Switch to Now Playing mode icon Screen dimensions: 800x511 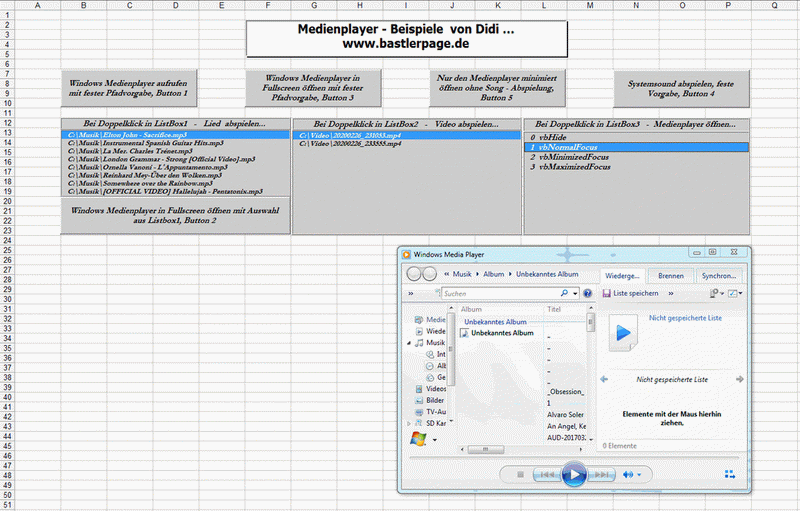[730, 475]
